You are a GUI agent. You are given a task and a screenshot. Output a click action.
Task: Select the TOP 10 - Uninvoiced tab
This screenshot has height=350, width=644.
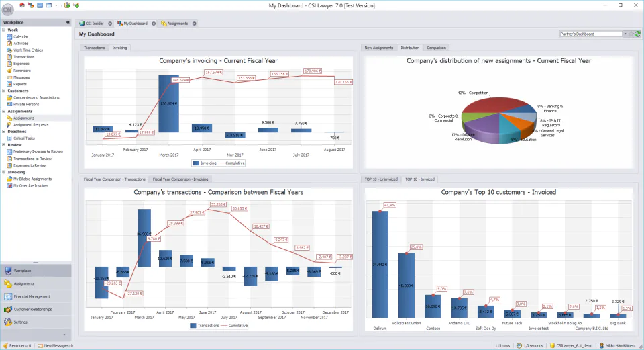click(x=381, y=179)
